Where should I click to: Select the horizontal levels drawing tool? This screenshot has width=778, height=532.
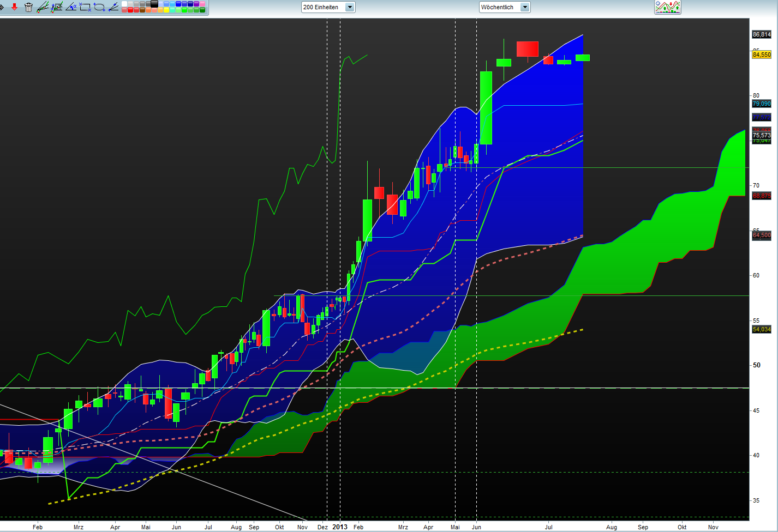(57, 7)
